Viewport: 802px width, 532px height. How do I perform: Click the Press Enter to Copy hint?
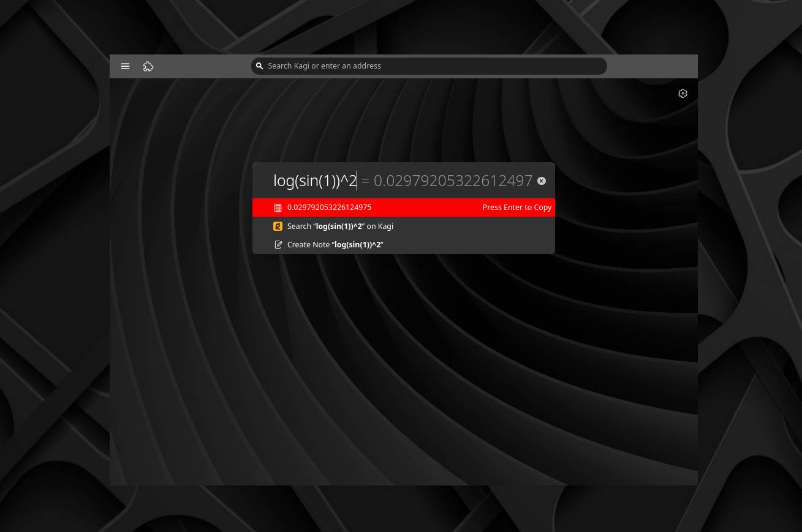click(x=517, y=208)
